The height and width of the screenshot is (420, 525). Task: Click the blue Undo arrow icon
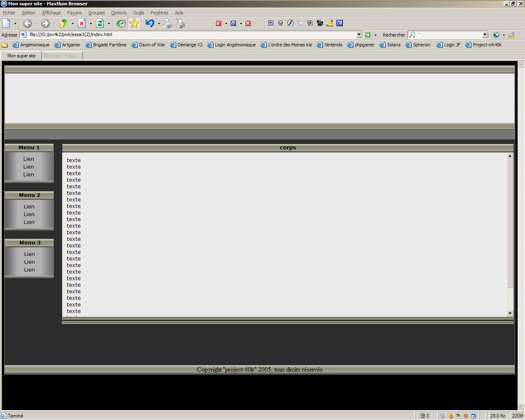point(150,23)
